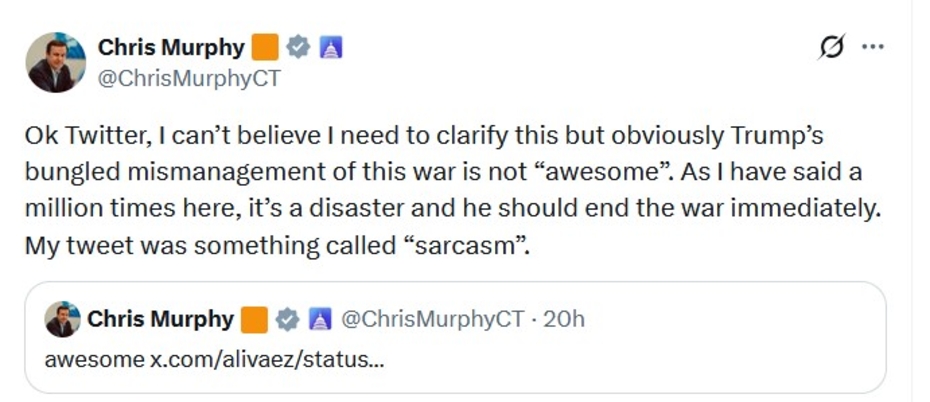Open the Chris Murphy name in the quoted tweet

(160, 319)
